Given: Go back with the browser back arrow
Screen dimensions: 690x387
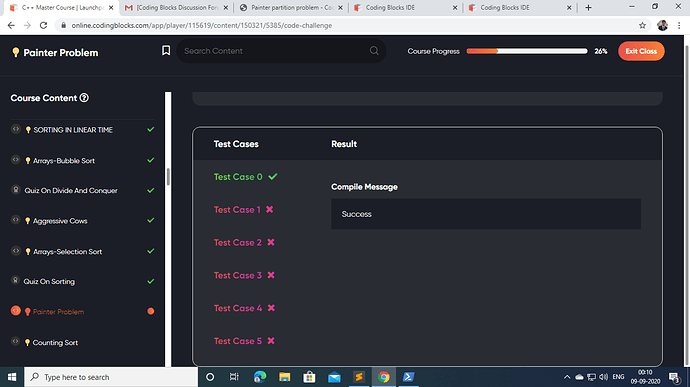Looking at the screenshot, I should coord(11,26).
